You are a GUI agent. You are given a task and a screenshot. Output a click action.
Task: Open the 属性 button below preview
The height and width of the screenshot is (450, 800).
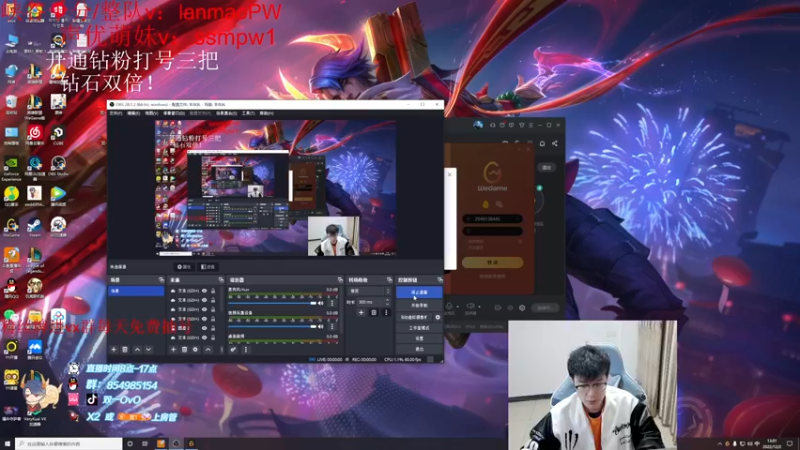click(x=184, y=267)
